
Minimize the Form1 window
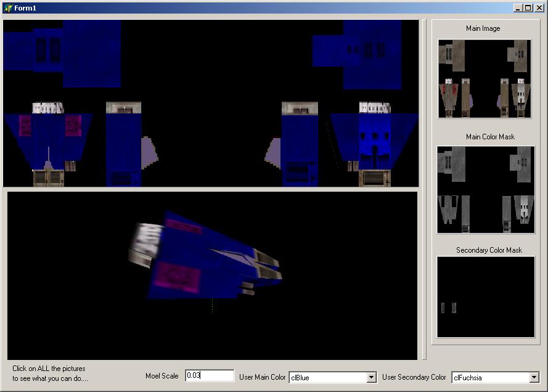click(518, 7)
